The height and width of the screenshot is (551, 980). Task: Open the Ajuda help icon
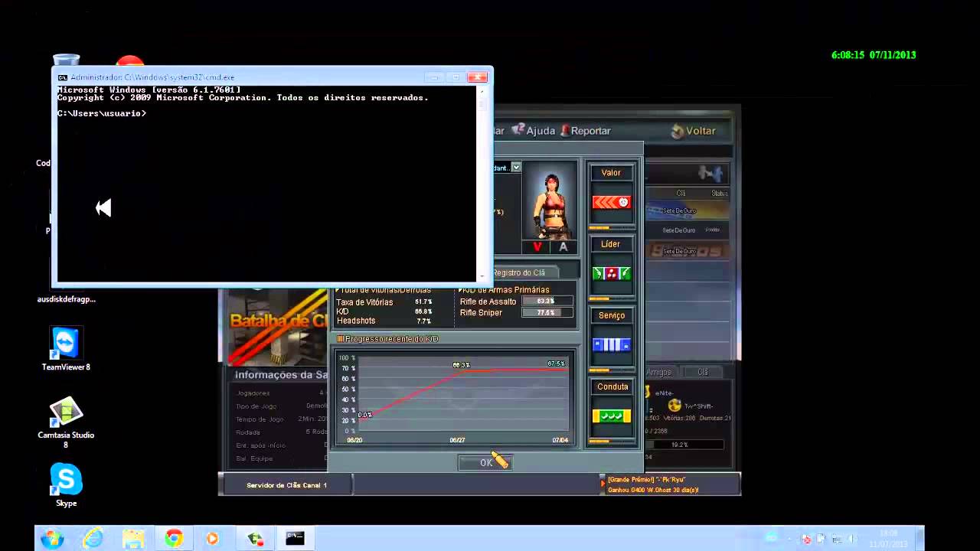[518, 130]
